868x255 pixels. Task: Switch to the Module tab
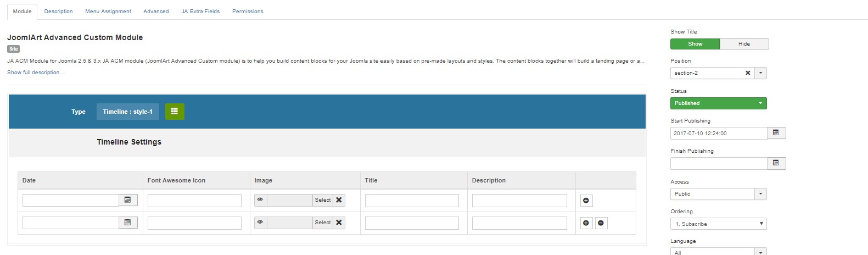(22, 12)
